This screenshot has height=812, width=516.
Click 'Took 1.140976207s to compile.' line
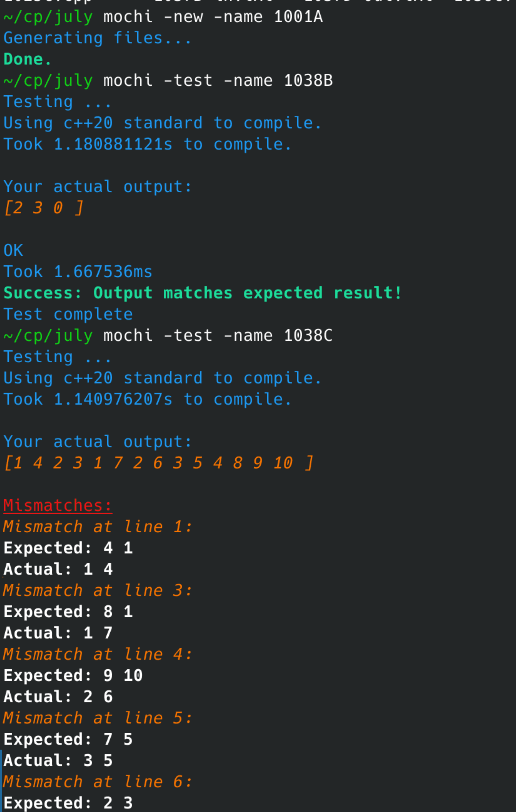(148, 399)
